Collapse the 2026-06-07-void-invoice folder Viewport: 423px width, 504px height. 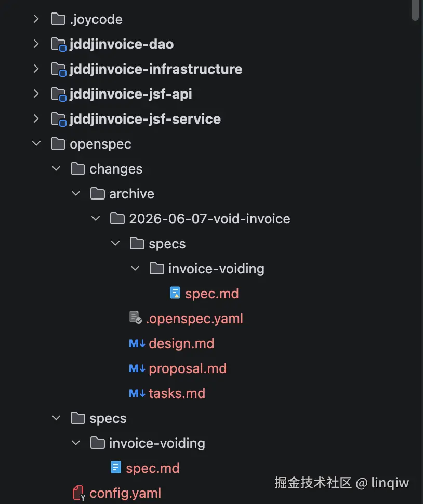tap(96, 218)
